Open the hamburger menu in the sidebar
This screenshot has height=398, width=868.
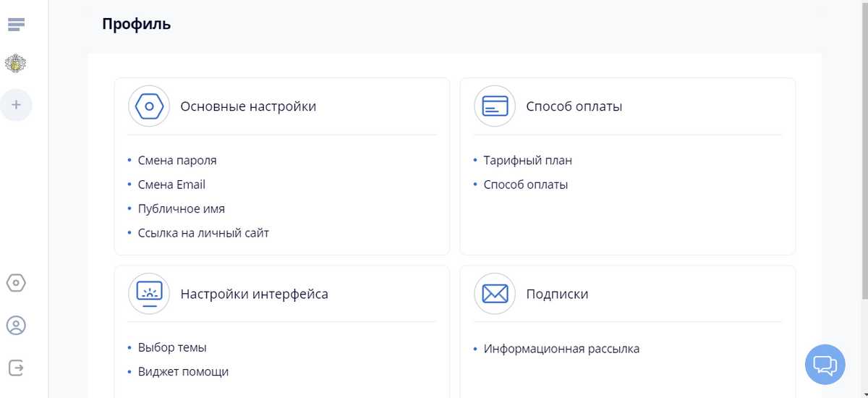(x=16, y=25)
